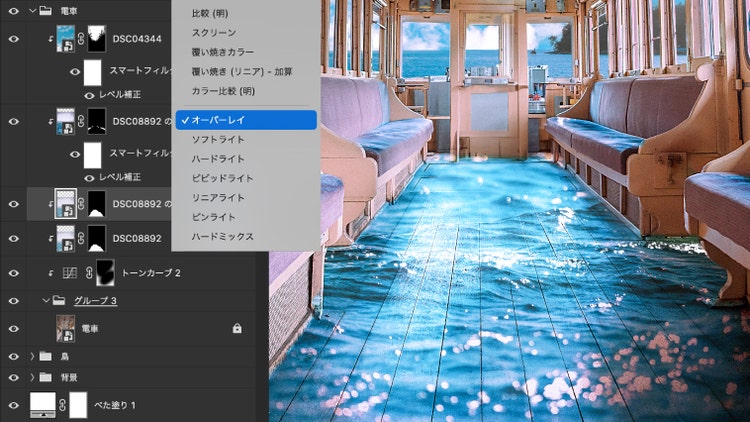
Task: Select DSC08892 layer mask thumbnail
Action: click(97, 238)
